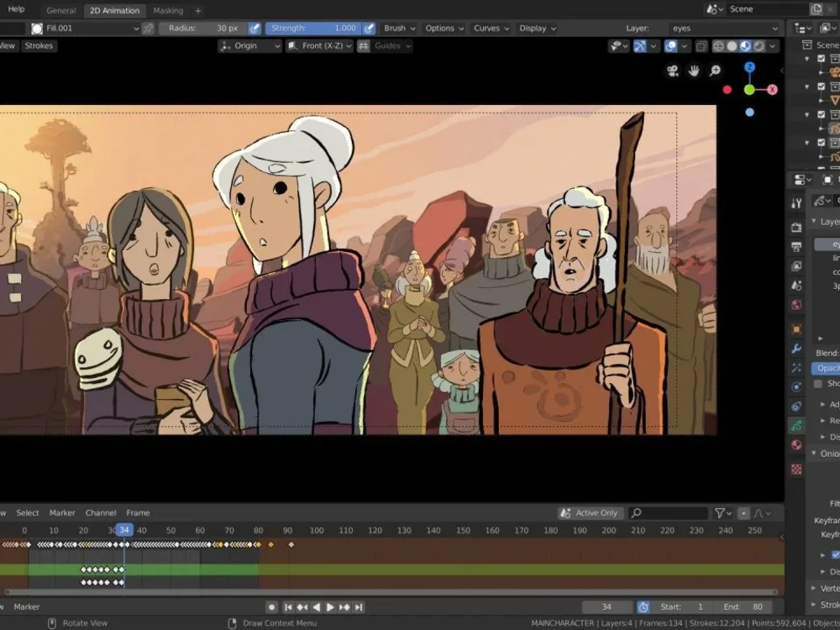Select solid viewport shading mode
The image size is (840, 630).
732,46
